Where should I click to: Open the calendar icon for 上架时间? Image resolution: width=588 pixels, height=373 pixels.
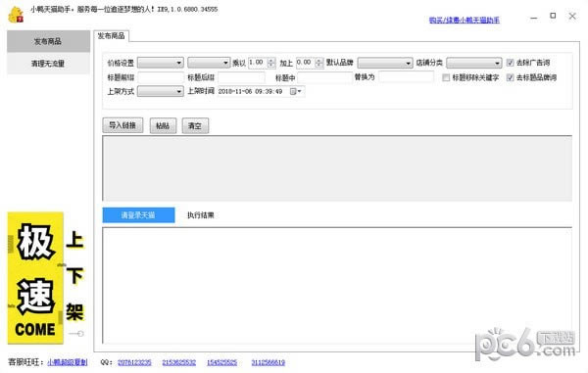[x=293, y=91]
